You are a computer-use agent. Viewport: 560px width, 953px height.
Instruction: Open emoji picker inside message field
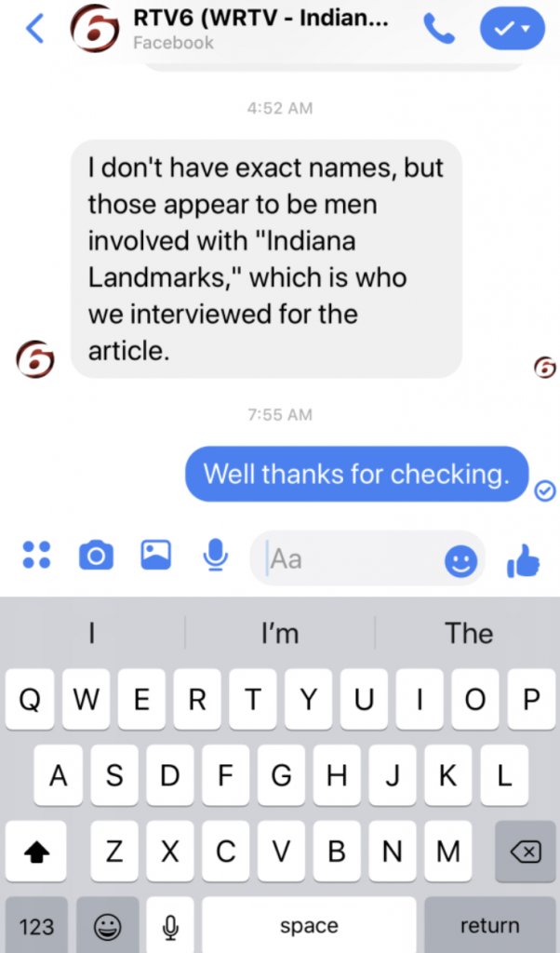(x=461, y=560)
